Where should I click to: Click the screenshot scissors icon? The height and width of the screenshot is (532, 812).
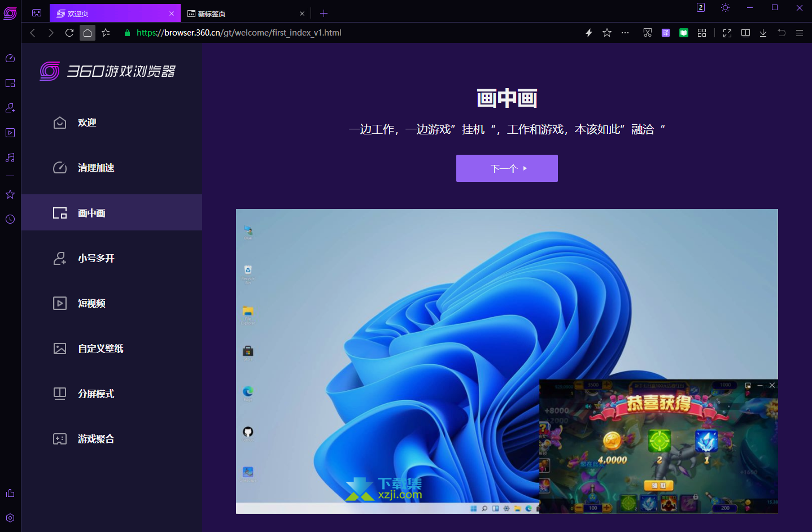click(x=648, y=33)
